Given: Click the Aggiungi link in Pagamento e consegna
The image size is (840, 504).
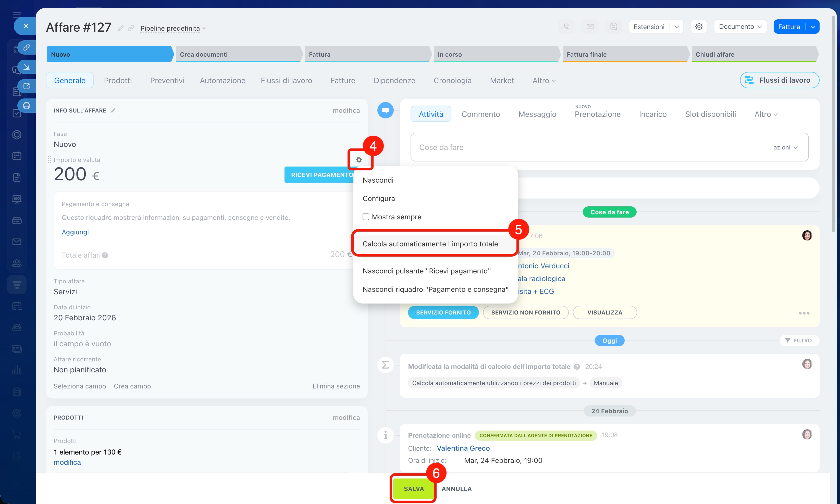Looking at the screenshot, I should (x=75, y=232).
